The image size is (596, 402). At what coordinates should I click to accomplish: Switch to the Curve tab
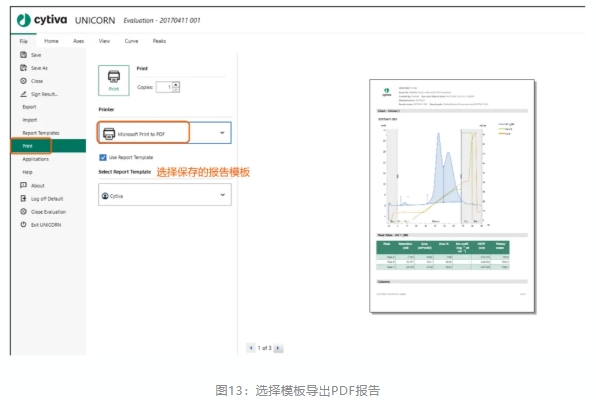[x=132, y=41]
